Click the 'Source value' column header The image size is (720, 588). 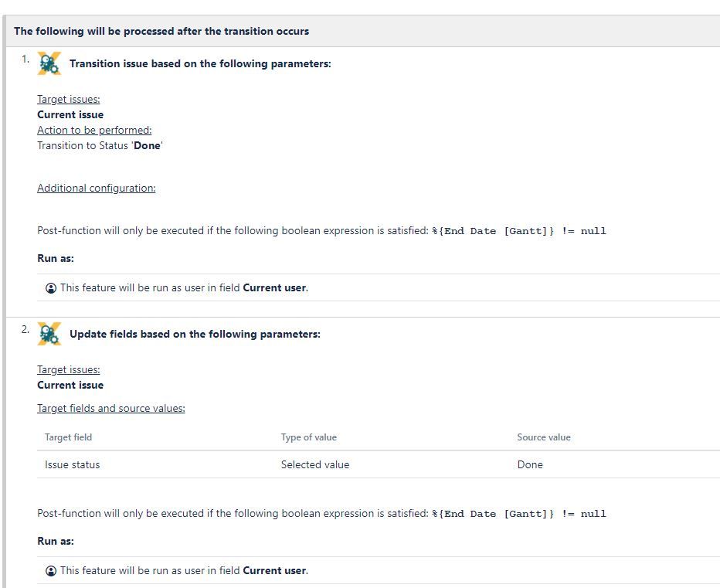pyautogui.click(x=544, y=437)
